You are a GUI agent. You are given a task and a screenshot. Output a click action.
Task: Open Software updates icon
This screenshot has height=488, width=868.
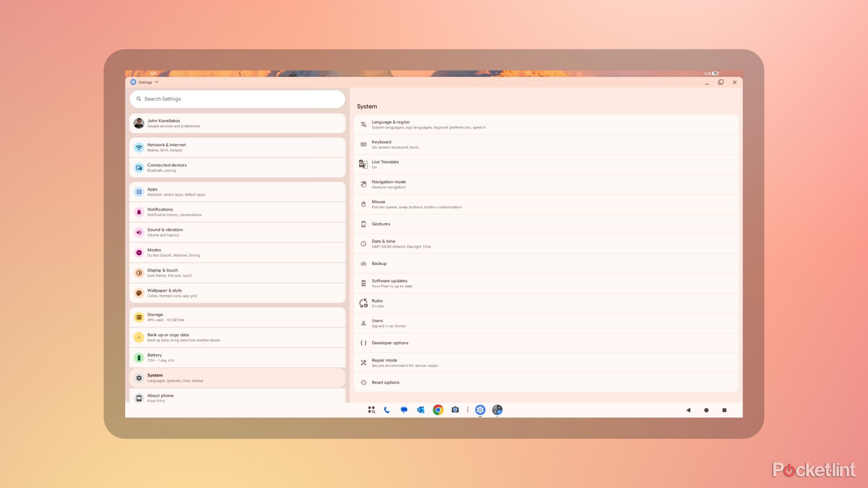click(363, 283)
